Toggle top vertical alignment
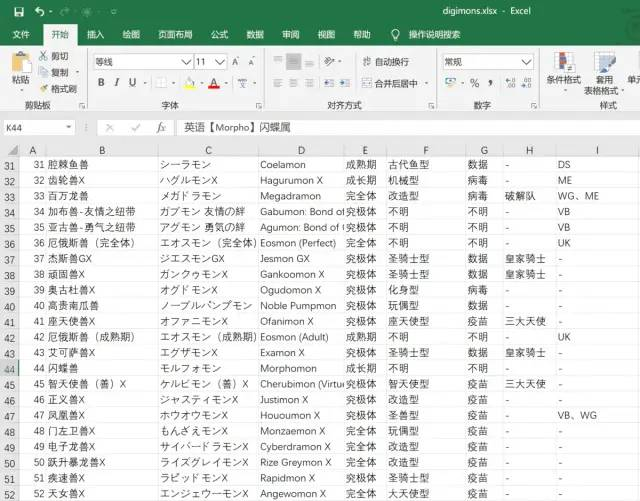 coord(278,62)
